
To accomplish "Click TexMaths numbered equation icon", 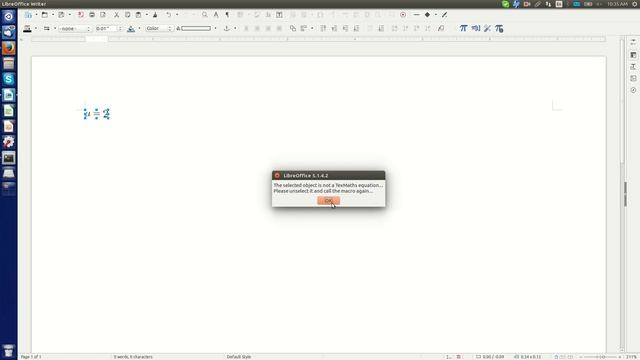I will [476, 28].
